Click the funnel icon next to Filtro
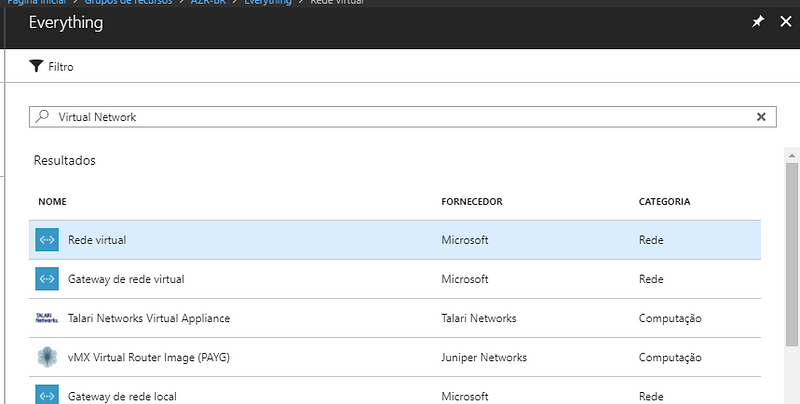 [36, 66]
